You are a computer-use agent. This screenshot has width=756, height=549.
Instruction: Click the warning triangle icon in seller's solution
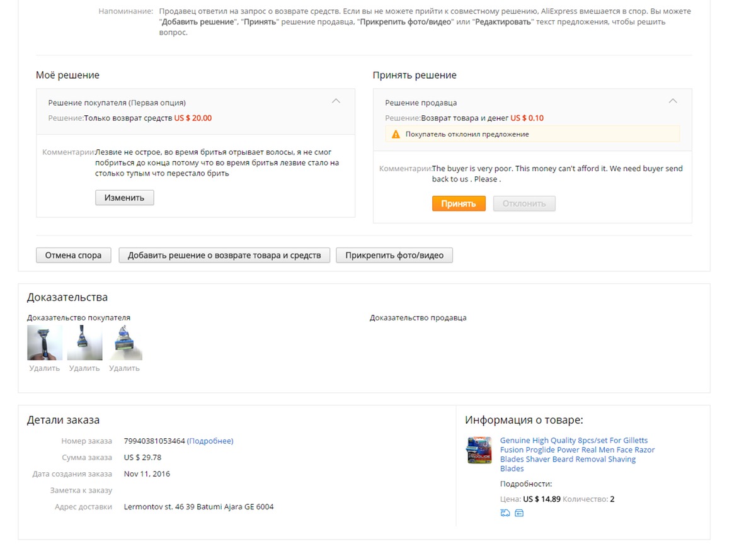[396, 134]
